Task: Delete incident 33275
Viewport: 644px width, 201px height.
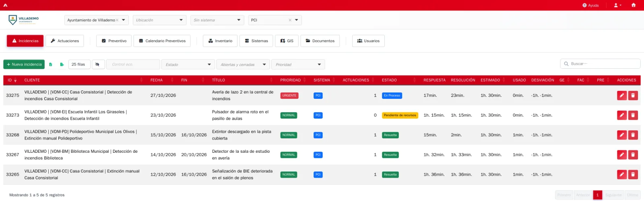Action: pyautogui.click(x=633, y=96)
